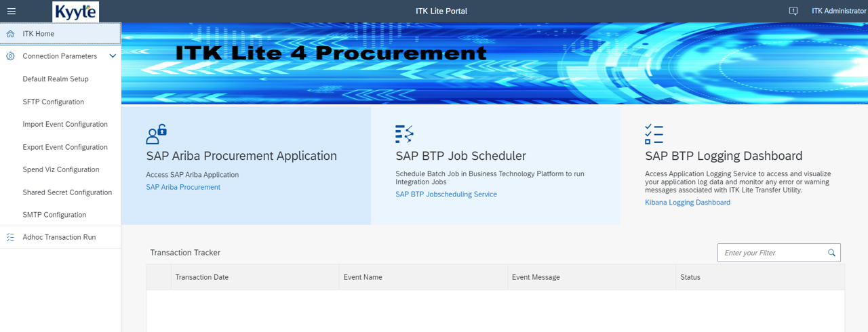Viewport: 868px width, 332px height.
Task: Open Default Realm Setup page
Action: coord(56,79)
